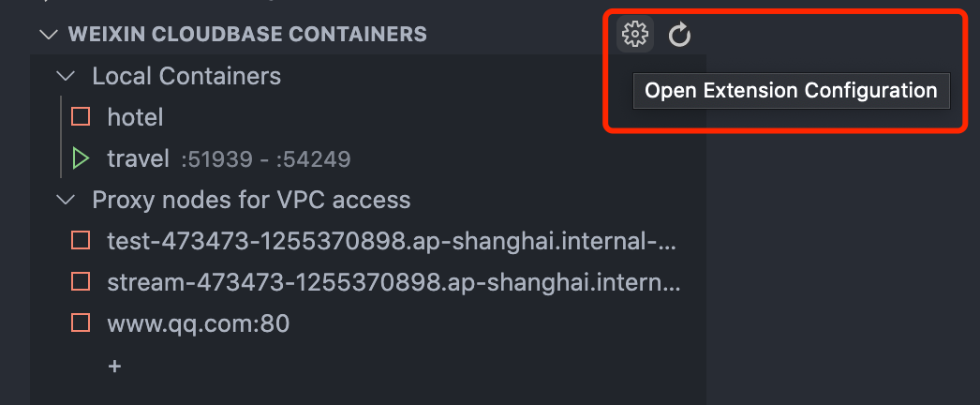Click the square icon beside www.qq.com:80
The height and width of the screenshot is (405, 980).
coord(81,323)
